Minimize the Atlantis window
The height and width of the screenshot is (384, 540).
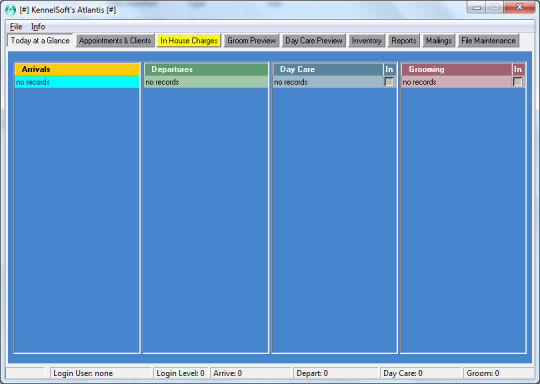click(476, 7)
